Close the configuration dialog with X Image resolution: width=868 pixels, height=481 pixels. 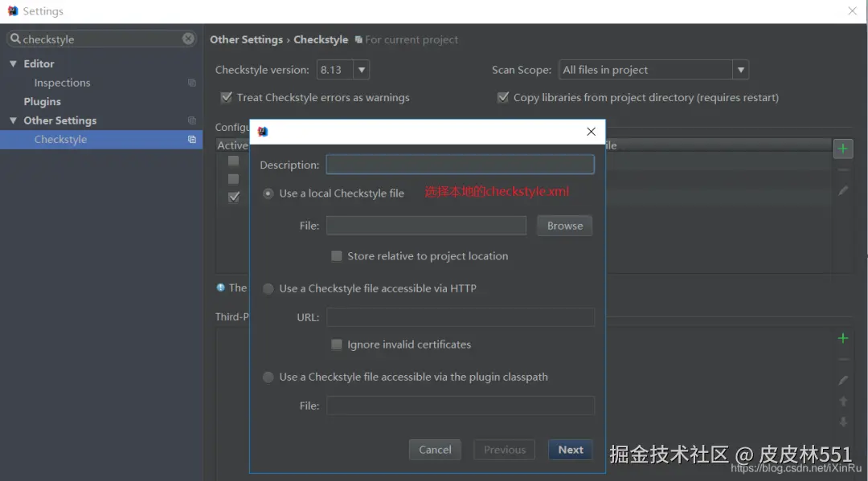(x=592, y=132)
